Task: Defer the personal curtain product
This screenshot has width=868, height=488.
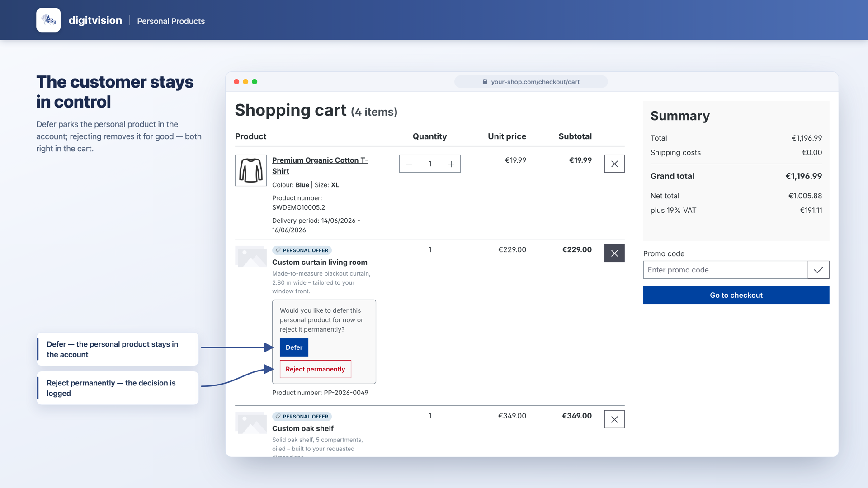Action: pos(294,347)
